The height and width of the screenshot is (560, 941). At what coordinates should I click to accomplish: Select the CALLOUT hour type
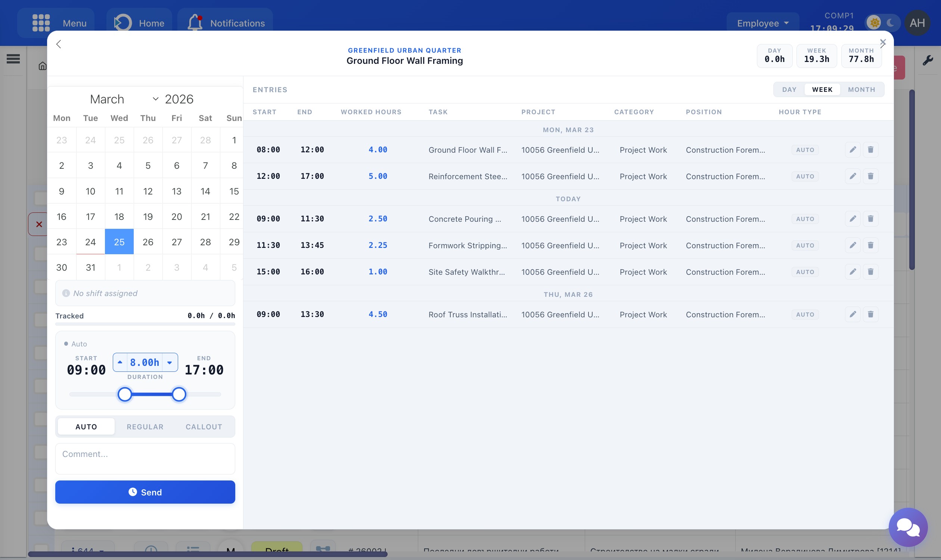tap(204, 426)
